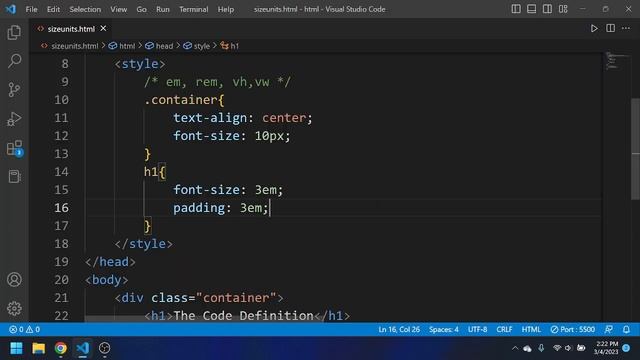Image resolution: width=640 pixels, height=360 pixels.
Task: Change indentation via Spaces: 4
Action: 444,329
